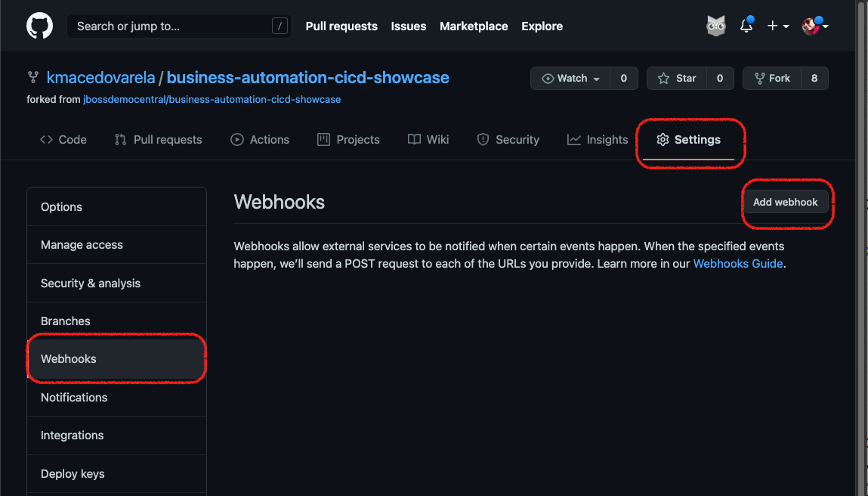Open the user avatar menu
This screenshot has width=868, height=496.
815,26
